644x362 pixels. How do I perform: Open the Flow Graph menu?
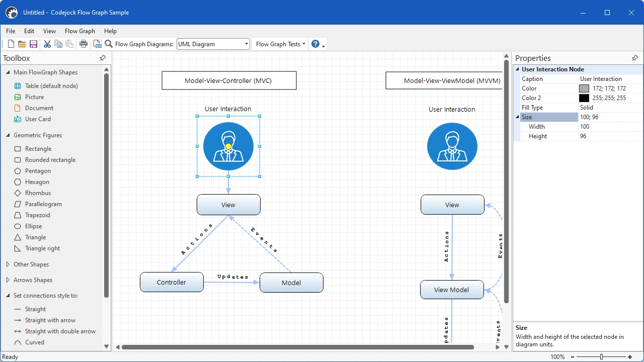point(80,31)
